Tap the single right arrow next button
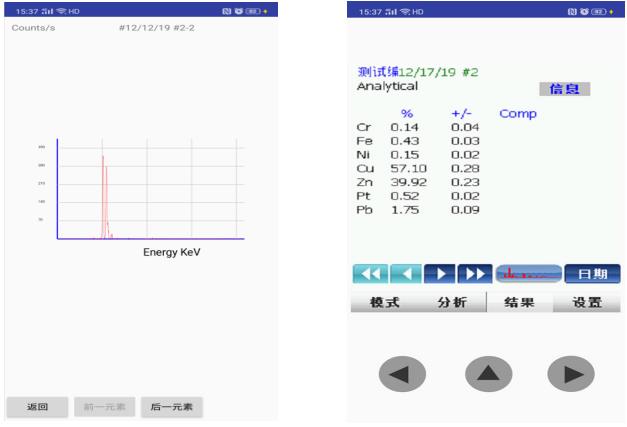Viewport: 627px width, 427px height. coord(440,274)
